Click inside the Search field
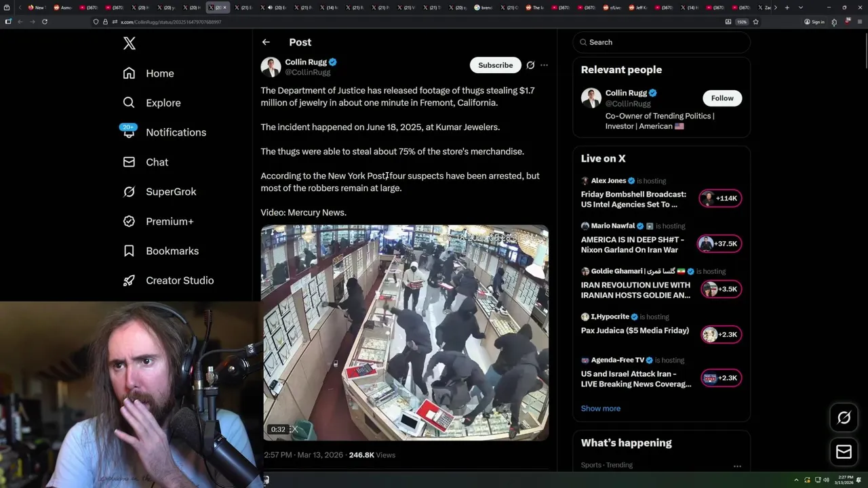Image resolution: width=868 pixels, height=488 pixels. coord(661,42)
